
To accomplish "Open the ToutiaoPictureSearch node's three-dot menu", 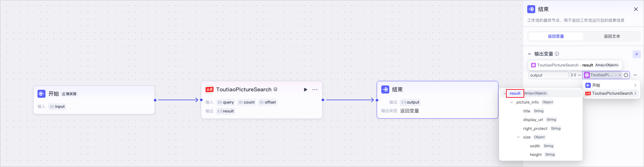I will pyautogui.click(x=315, y=89).
